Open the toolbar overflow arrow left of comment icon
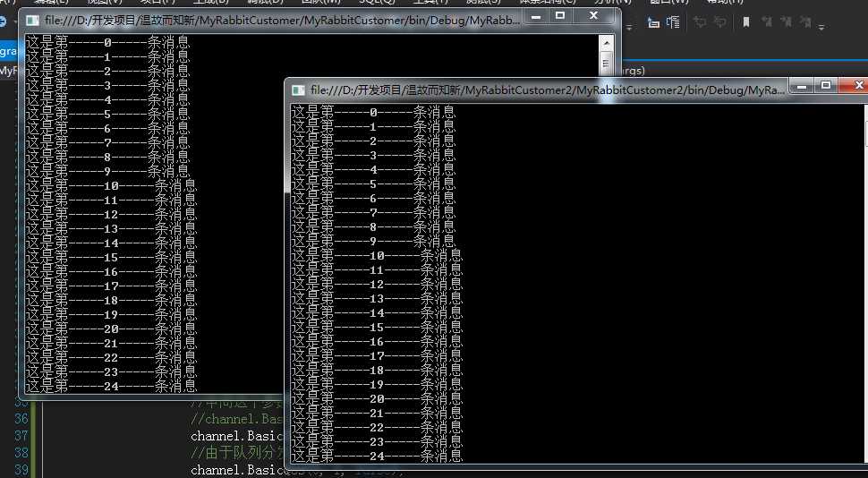The image size is (868, 478). (629, 27)
